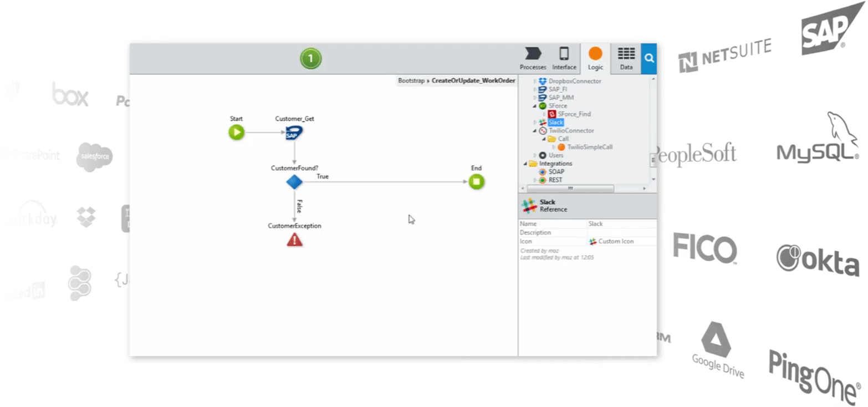The height and width of the screenshot is (407, 868).
Task: Click the True connector label
Action: [323, 176]
